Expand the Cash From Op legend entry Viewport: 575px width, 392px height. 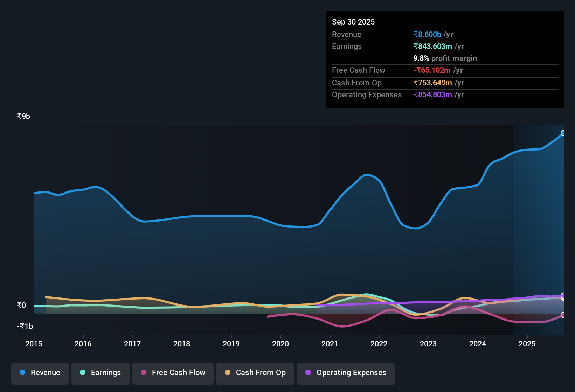tap(255, 373)
